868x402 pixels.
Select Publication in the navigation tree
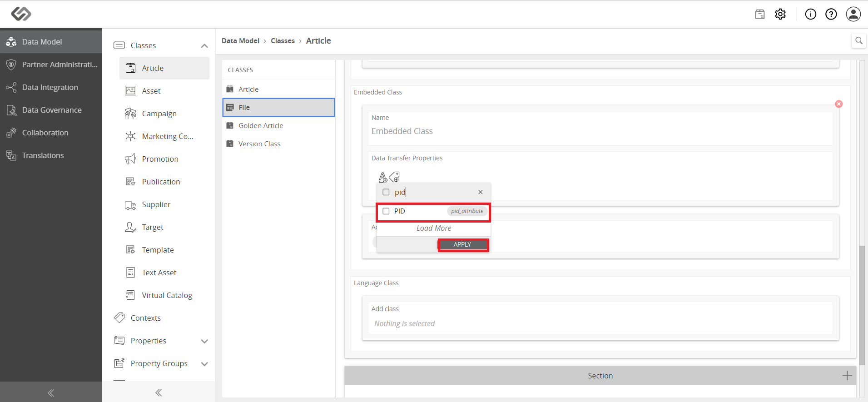click(164, 182)
